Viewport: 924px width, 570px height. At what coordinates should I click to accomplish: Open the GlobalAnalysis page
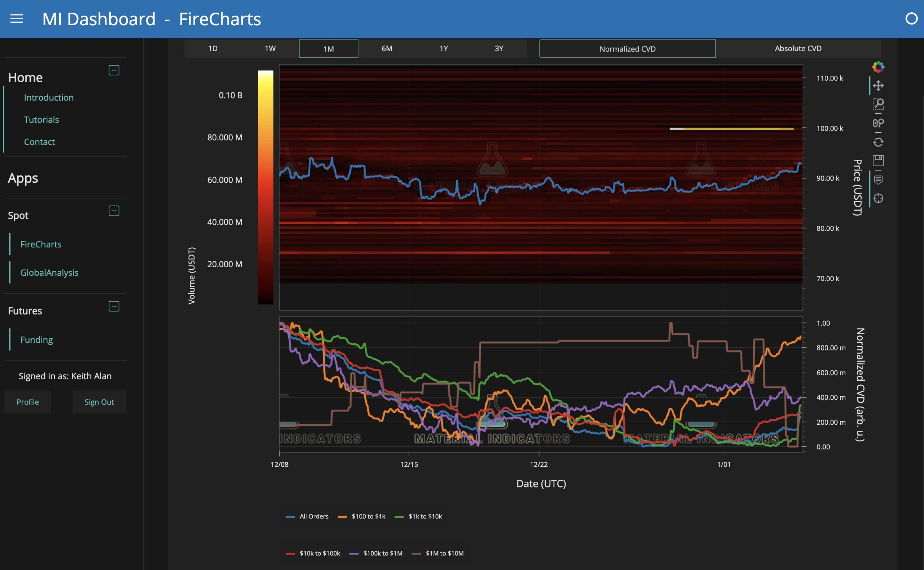[x=49, y=272]
